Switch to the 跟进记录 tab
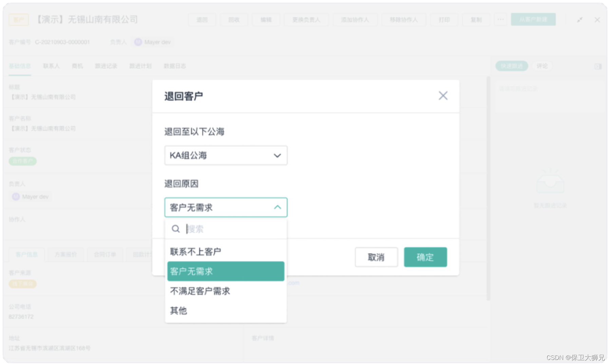Image resolution: width=610 pixels, height=364 pixels. pyautogui.click(x=106, y=66)
